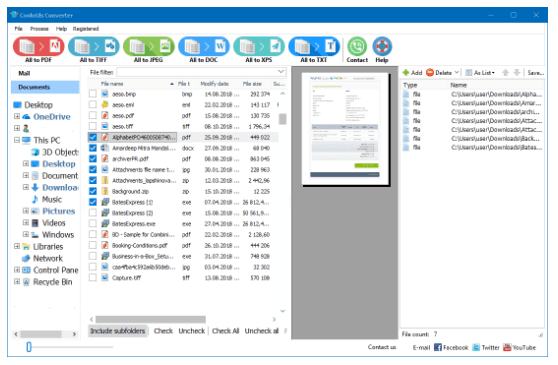Click the Check button
Image resolution: width=558 pixels, height=365 pixels.
click(x=163, y=331)
